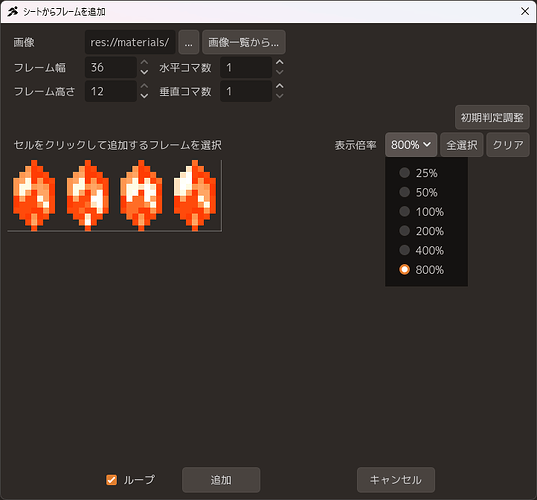
Task: Click the image path field res://materials/
Action: pyautogui.click(x=130, y=42)
